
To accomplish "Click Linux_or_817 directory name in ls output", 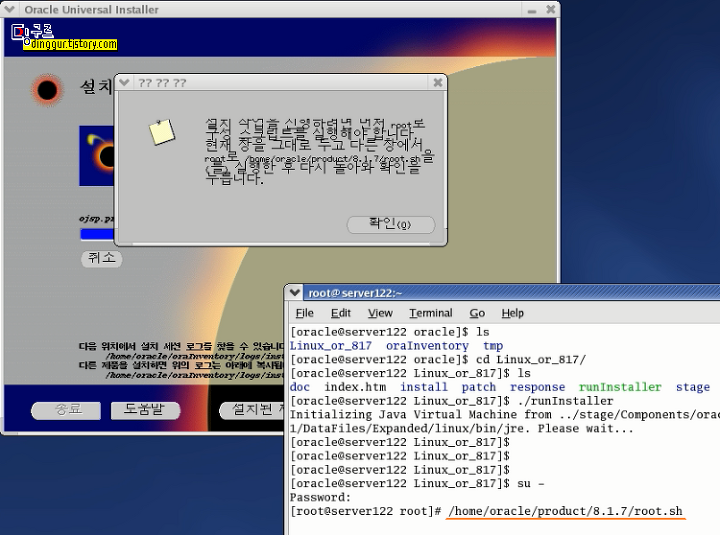I will tap(331, 346).
